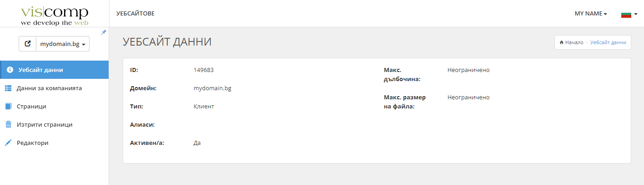Open the УЕБСАЙТОВЕ top menu
The image size is (644, 185).
pos(135,14)
